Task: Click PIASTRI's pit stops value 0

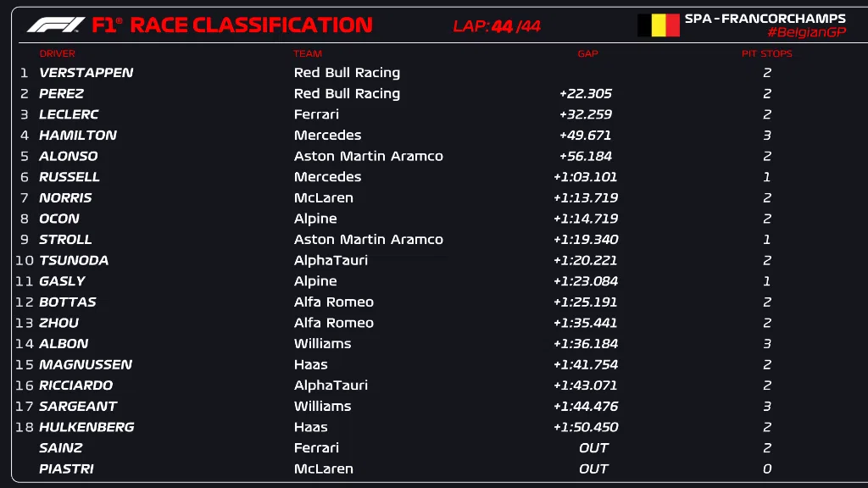Action: pyautogui.click(x=767, y=469)
